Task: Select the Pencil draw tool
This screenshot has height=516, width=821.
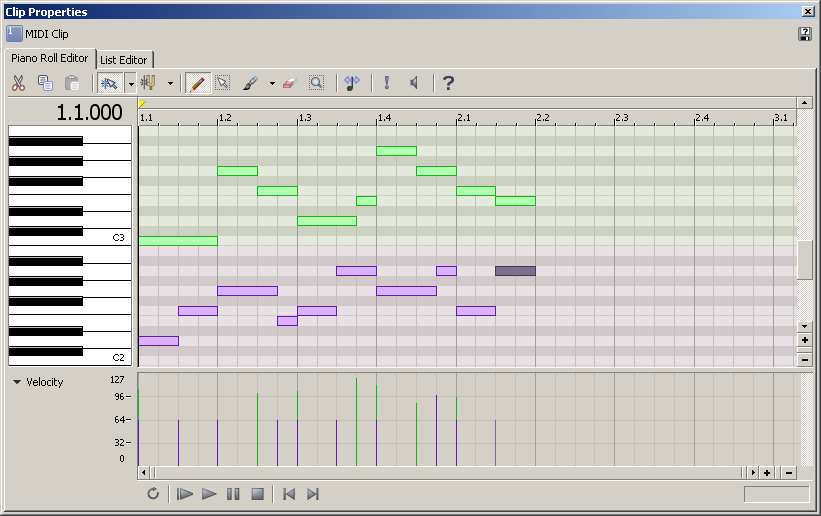Action: click(198, 83)
